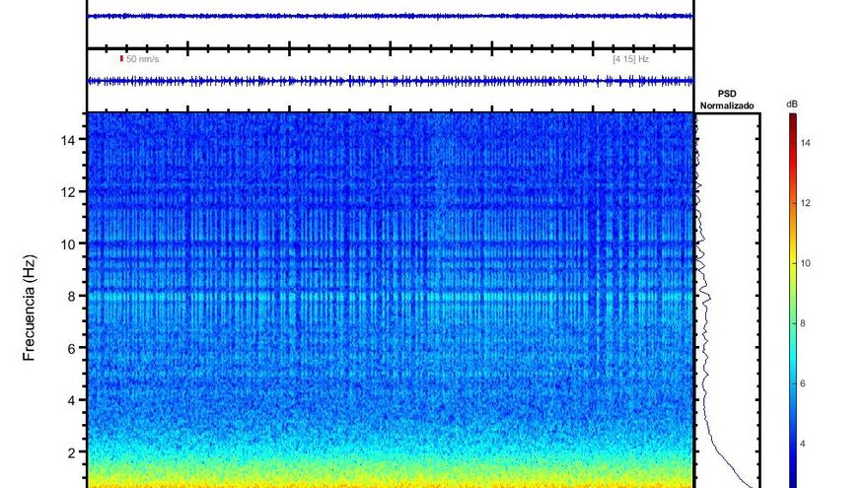This screenshot has width=868, height=488.
Task: Click the 14 Hz tick label on frequency axis
Action: tap(69, 140)
